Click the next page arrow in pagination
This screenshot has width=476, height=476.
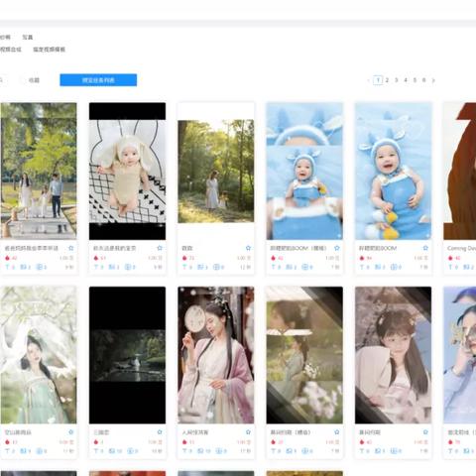coord(433,80)
